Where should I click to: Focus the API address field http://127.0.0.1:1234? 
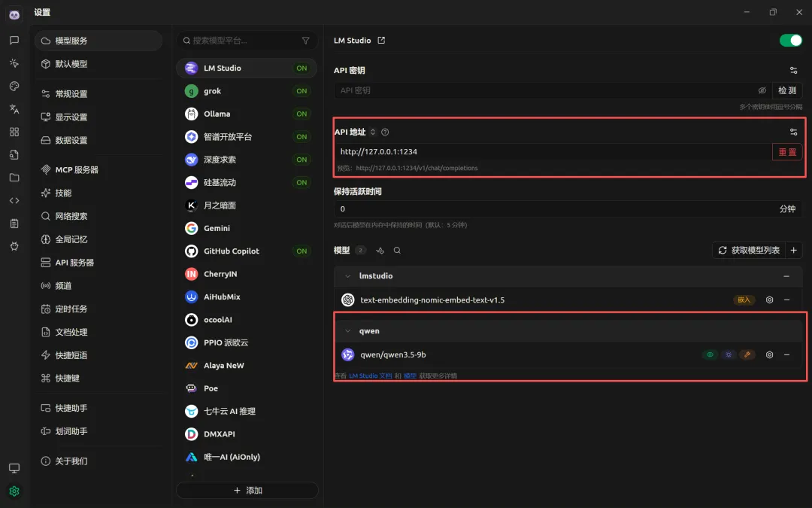[553, 152]
